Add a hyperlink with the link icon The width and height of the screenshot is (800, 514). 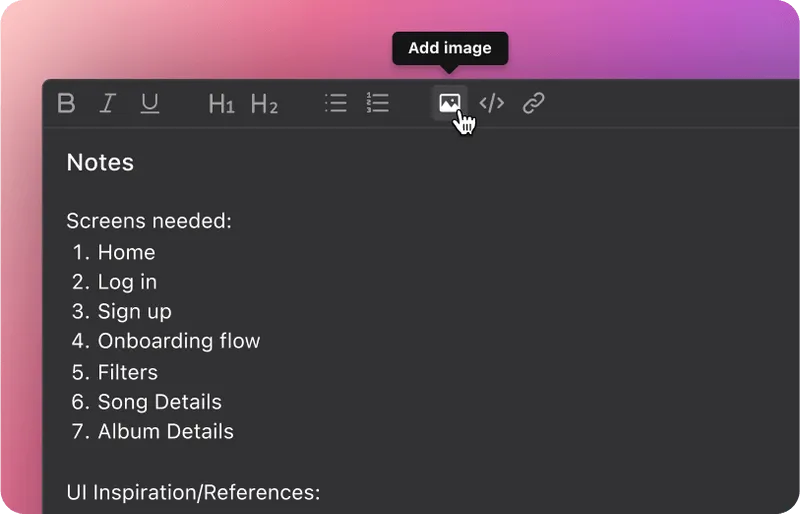coord(534,103)
